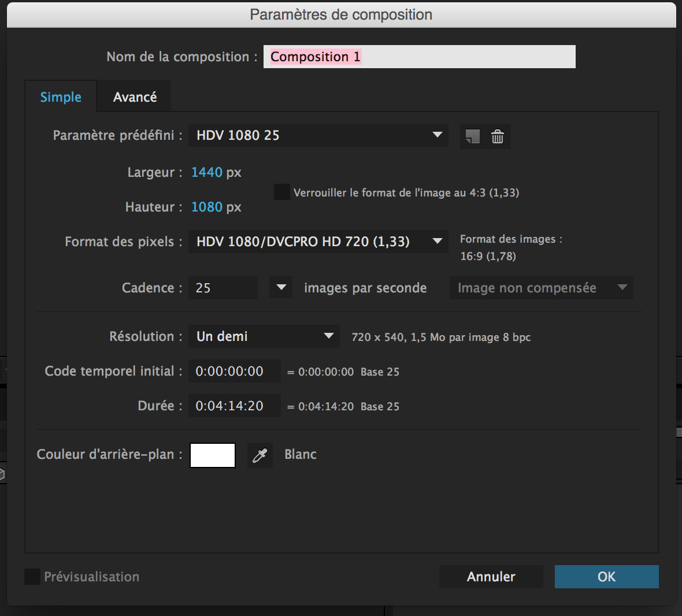This screenshot has height=616, width=682.
Task: Open the white background color swatch
Action: click(213, 455)
